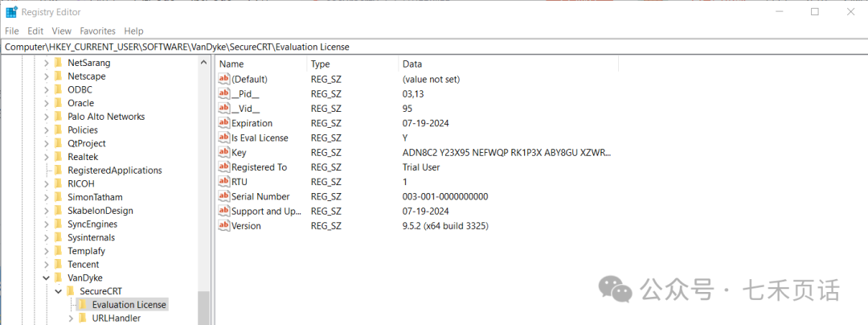Click the string icon beside Expiration value
This screenshot has width=868, height=325.
[224, 123]
